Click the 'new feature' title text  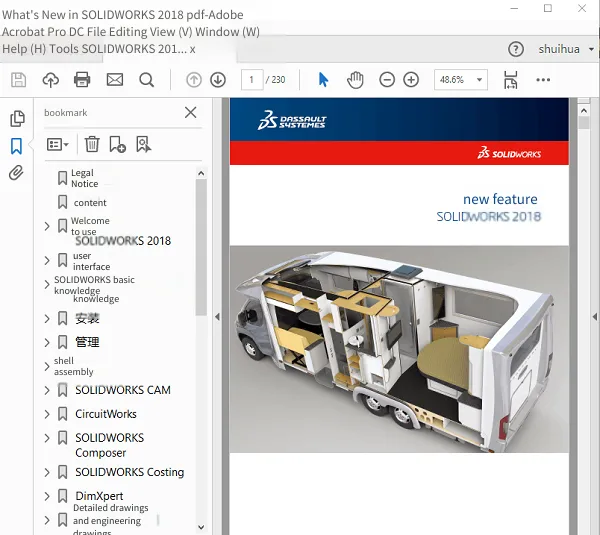[x=500, y=199]
